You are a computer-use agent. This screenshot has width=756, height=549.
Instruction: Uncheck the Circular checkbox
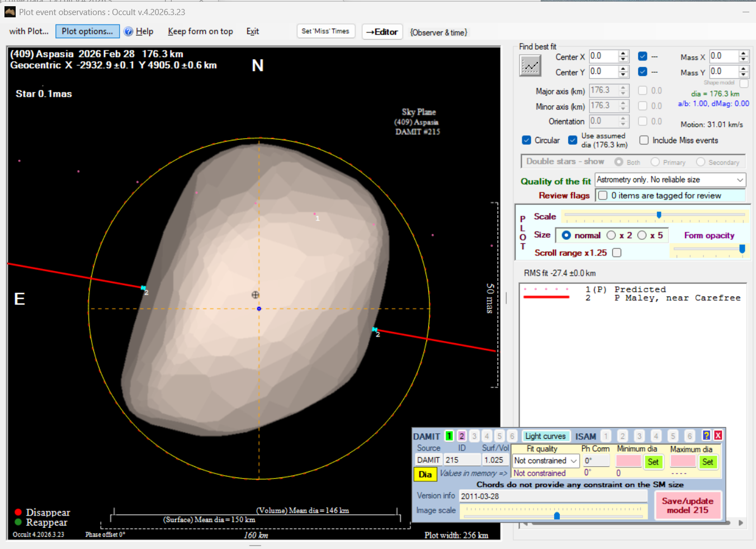pyautogui.click(x=526, y=140)
